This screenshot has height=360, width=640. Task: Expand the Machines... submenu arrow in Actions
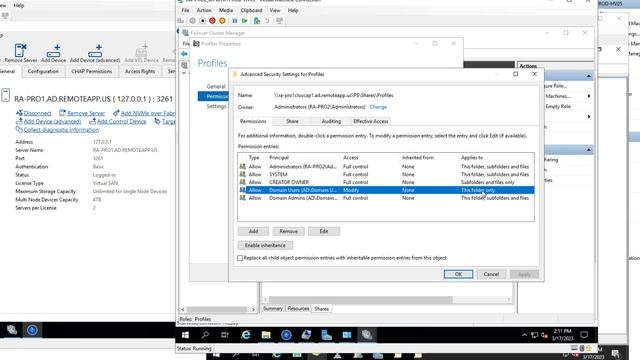(x=589, y=96)
